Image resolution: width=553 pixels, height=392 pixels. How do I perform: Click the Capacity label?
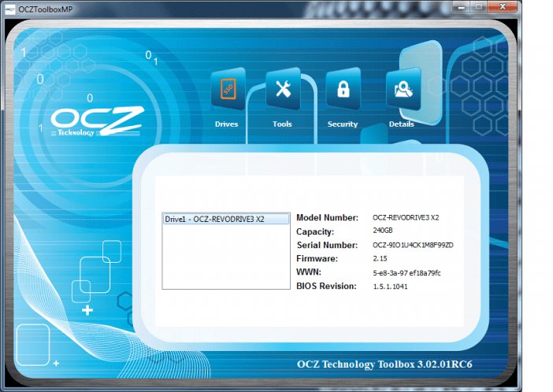[315, 231]
